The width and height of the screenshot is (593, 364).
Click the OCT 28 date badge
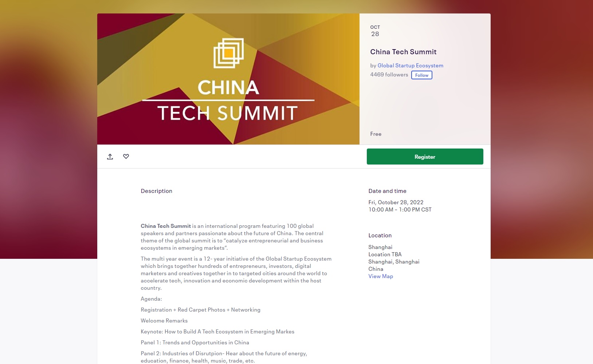375,31
